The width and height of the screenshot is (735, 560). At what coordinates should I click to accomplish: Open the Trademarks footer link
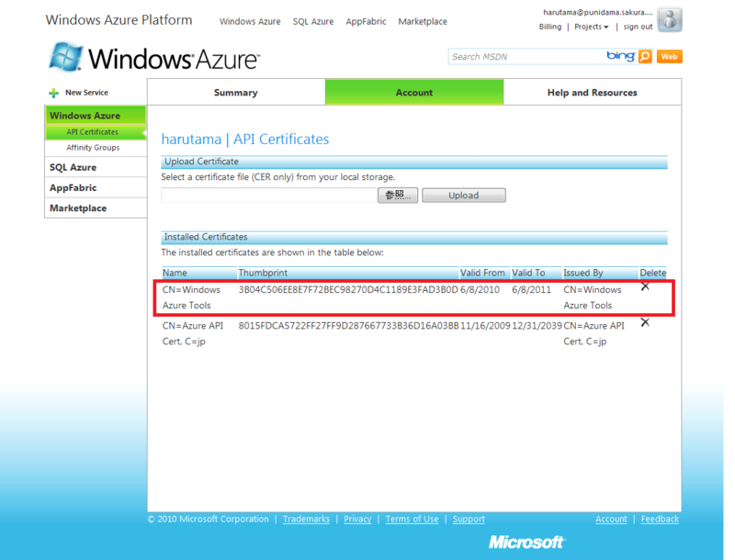(x=306, y=519)
